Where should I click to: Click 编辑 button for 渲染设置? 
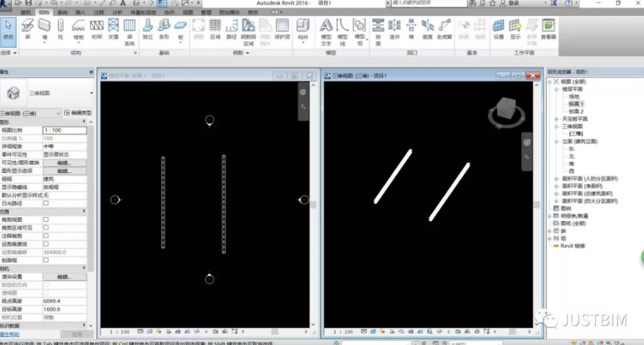click(64, 277)
